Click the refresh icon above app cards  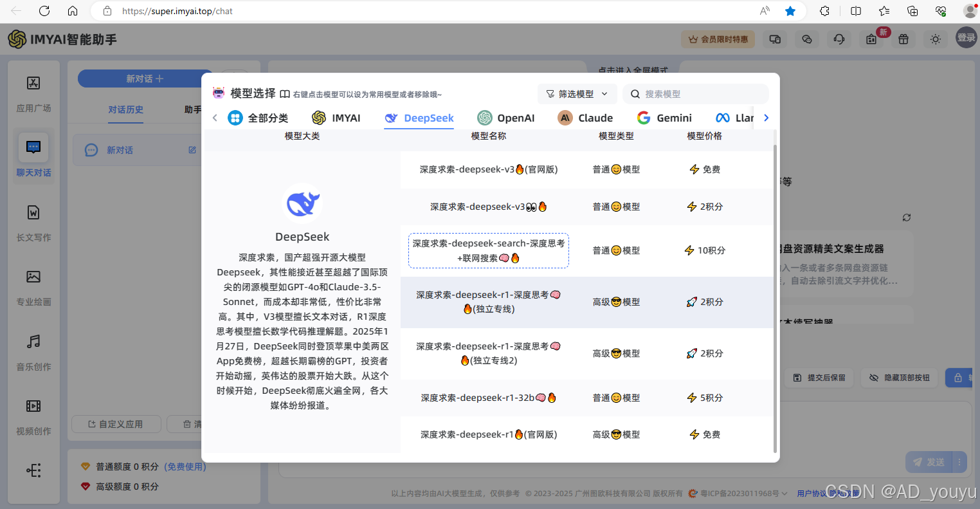907,217
